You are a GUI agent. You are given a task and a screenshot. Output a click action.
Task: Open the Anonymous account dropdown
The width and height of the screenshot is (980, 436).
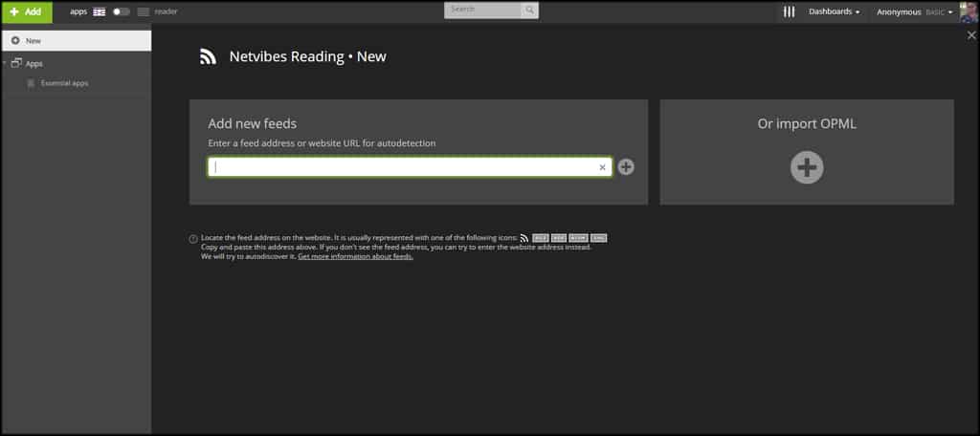[x=914, y=11]
